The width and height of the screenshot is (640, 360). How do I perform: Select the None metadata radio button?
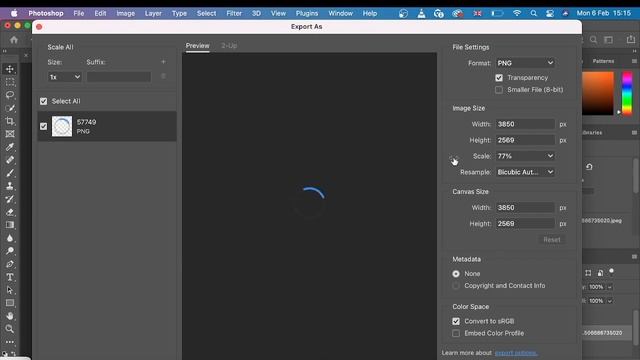click(456, 274)
